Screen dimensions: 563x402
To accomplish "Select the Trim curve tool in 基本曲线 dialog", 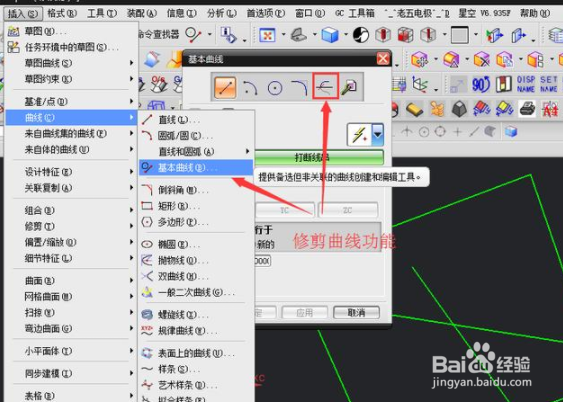I will [x=325, y=86].
